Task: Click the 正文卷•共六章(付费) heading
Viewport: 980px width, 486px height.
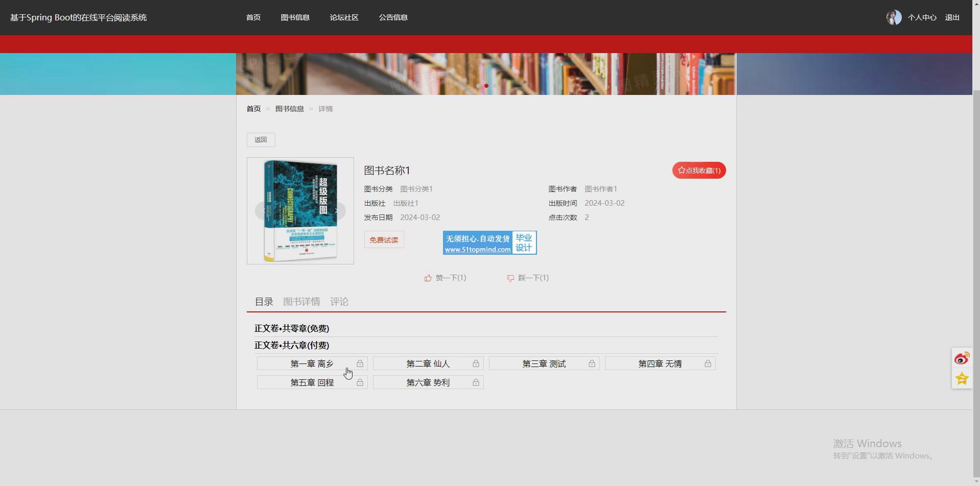Action: [292, 345]
